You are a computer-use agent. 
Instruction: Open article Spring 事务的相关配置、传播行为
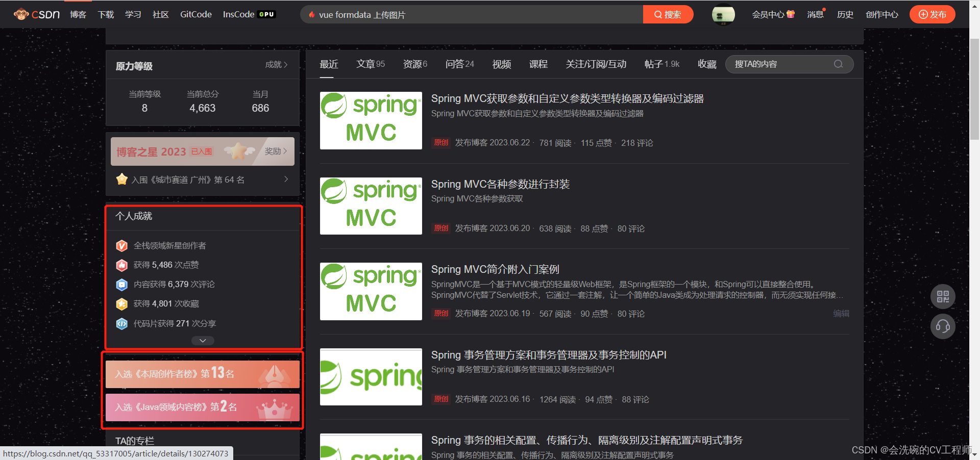(x=587, y=440)
